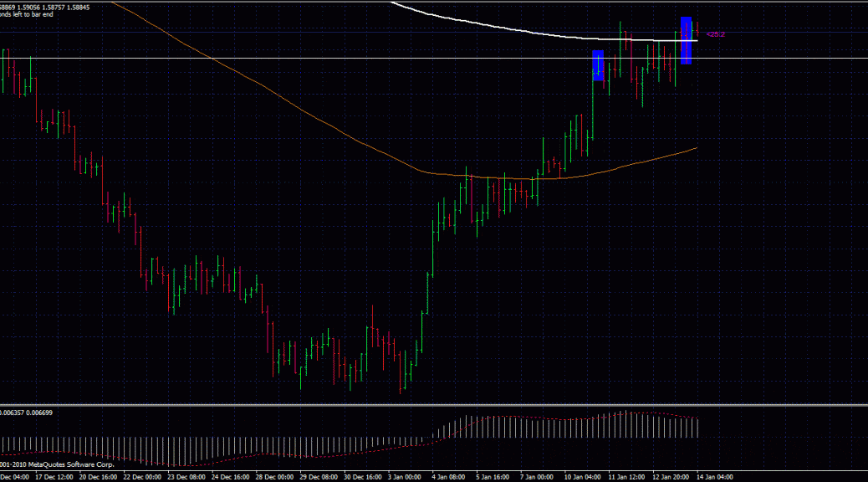Click the white histogram bars in indicator subwindow

[x=349, y=438]
